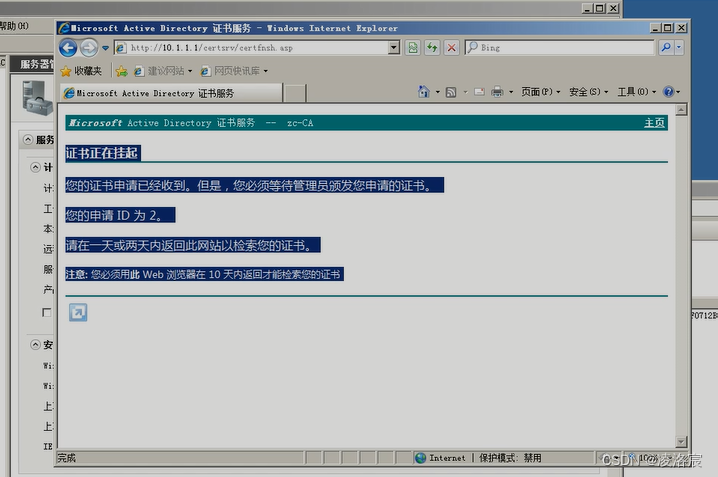Click the broken image placeholder icon

pos(78,313)
